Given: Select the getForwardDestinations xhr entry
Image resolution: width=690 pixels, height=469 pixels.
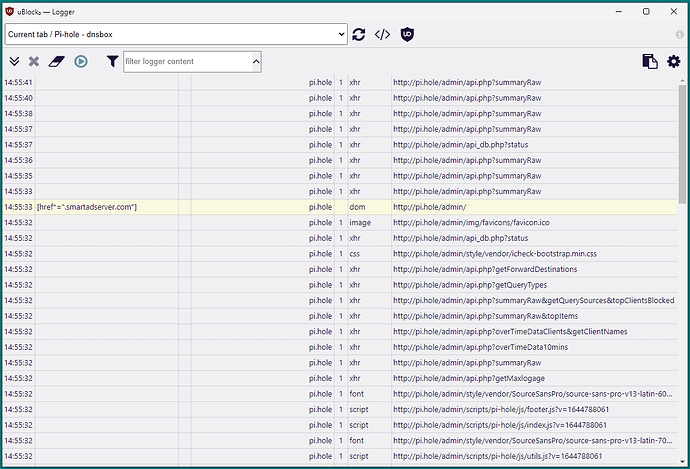Looking at the screenshot, I should [x=340, y=269].
